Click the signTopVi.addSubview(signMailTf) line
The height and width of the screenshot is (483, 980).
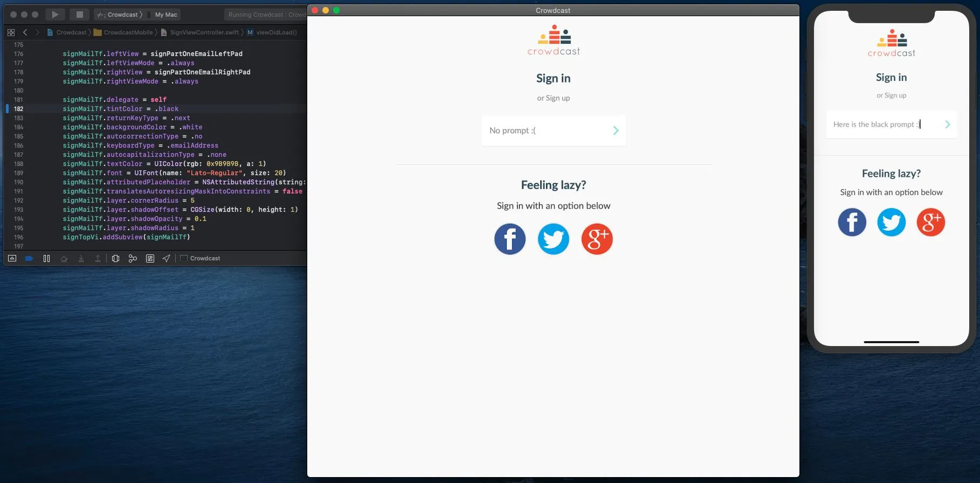pos(126,237)
